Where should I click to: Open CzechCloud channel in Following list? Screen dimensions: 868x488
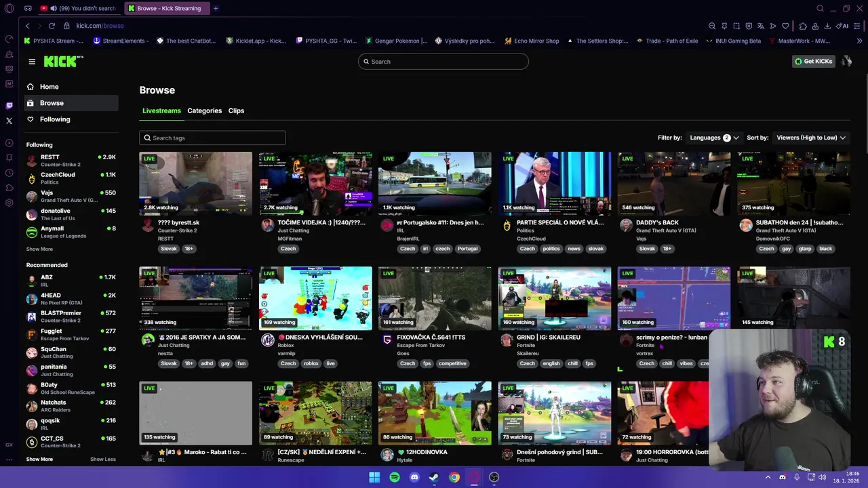click(x=71, y=178)
